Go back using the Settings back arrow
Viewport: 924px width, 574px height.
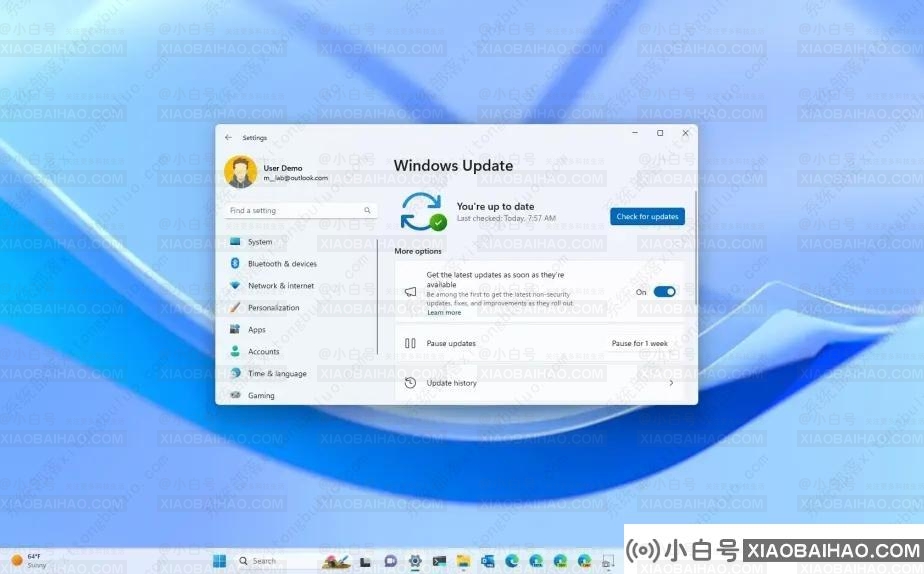click(228, 137)
